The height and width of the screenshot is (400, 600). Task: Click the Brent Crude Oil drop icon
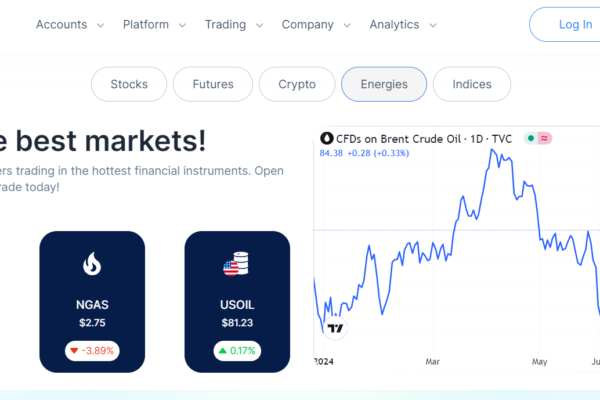327,138
